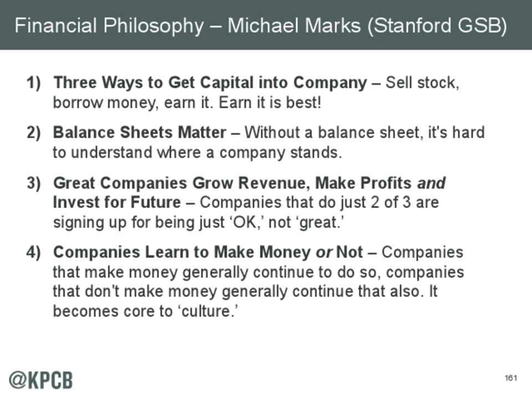Click "Invest for Future" bold text

click(x=116, y=203)
